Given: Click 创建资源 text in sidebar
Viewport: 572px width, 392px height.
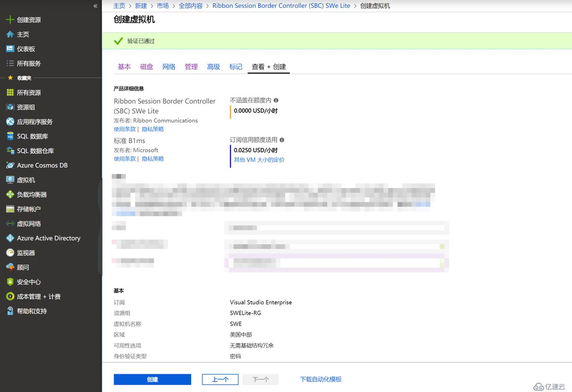Looking at the screenshot, I should pos(29,20).
